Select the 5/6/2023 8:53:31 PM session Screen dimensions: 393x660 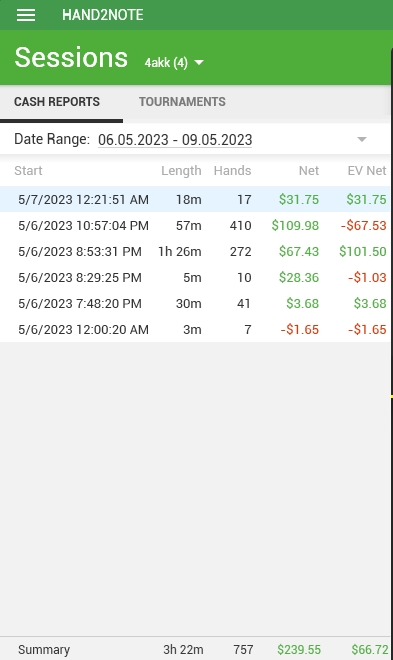pos(195,251)
